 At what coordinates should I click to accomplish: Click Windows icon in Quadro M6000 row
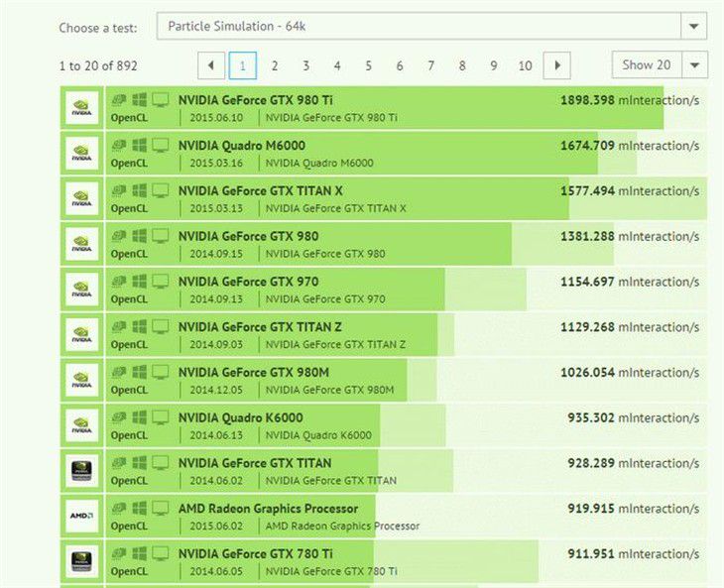click(139, 145)
